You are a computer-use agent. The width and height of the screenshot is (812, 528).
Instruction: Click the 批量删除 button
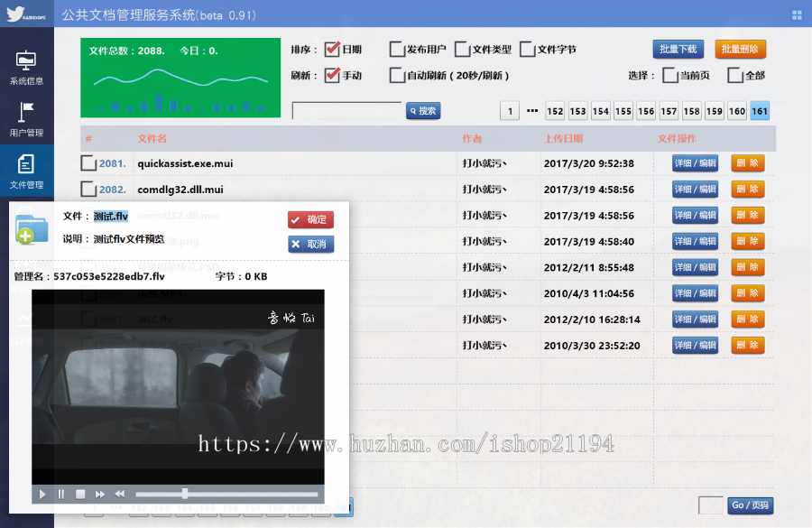[740, 50]
